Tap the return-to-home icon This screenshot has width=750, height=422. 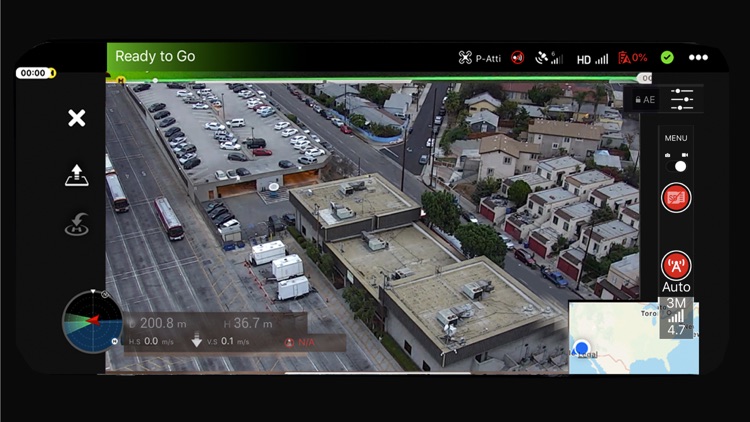(x=77, y=224)
